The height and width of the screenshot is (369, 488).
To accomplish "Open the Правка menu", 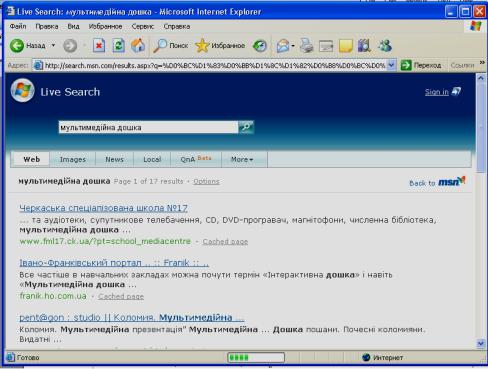I will [x=47, y=26].
